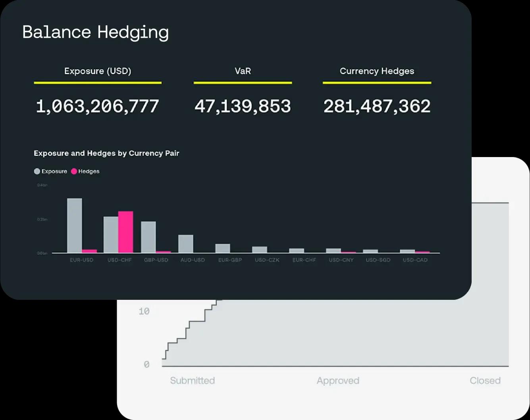Select the Exposure (USD) metric header
The height and width of the screenshot is (420, 530).
pyautogui.click(x=98, y=71)
